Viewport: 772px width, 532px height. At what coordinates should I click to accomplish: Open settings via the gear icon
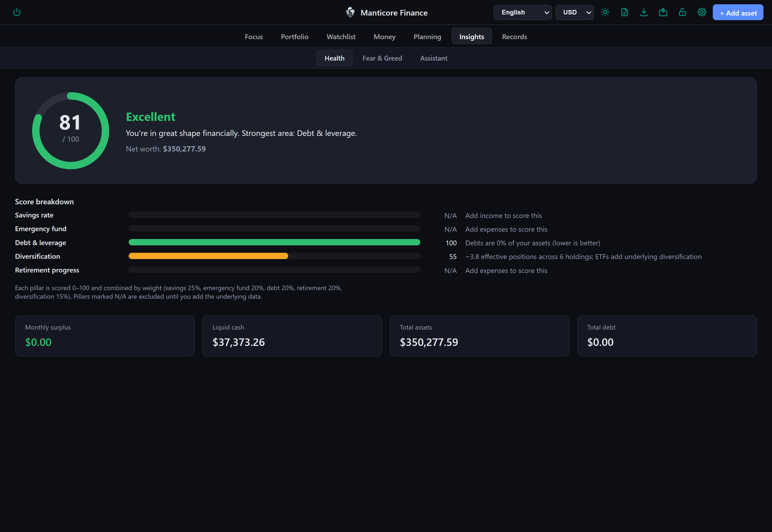click(702, 12)
